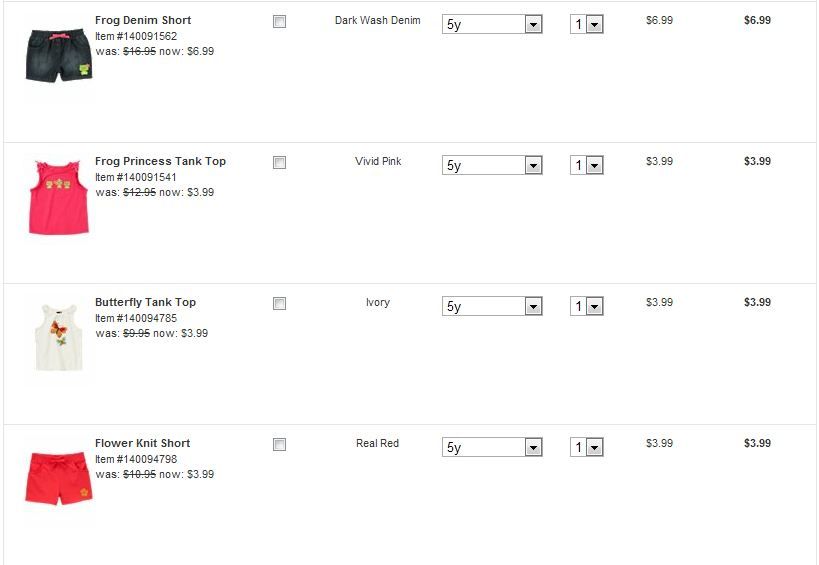Viewport: 819px width, 565px height.
Task: Tick the Frog Princess Tank Top checkbox
Action: pyautogui.click(x=280, y=162)
